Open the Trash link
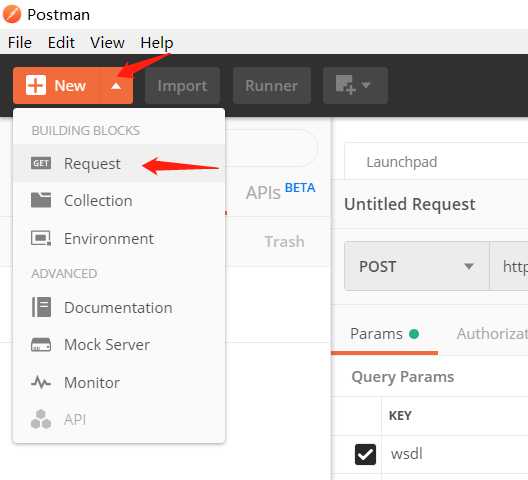 pyautogui.click(x=284, y=242)
